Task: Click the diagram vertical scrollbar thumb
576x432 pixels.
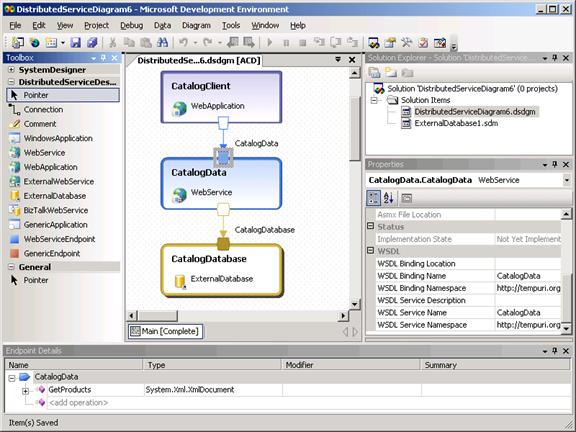Action: point(354,129)
